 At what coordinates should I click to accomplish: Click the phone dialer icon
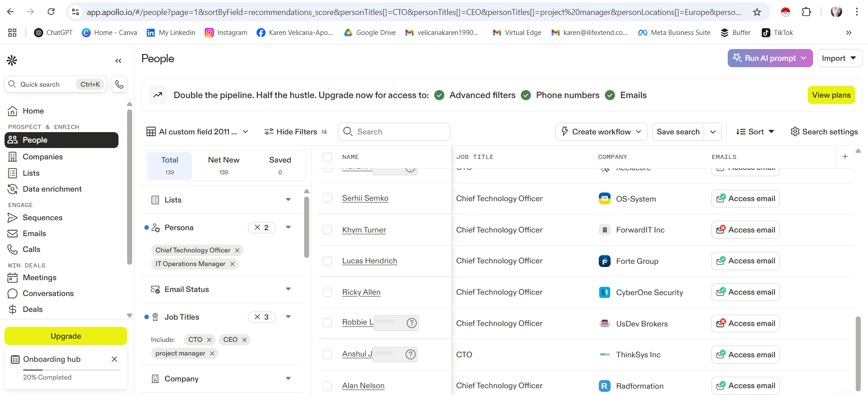pyautogui.click(x=119, y=84)
